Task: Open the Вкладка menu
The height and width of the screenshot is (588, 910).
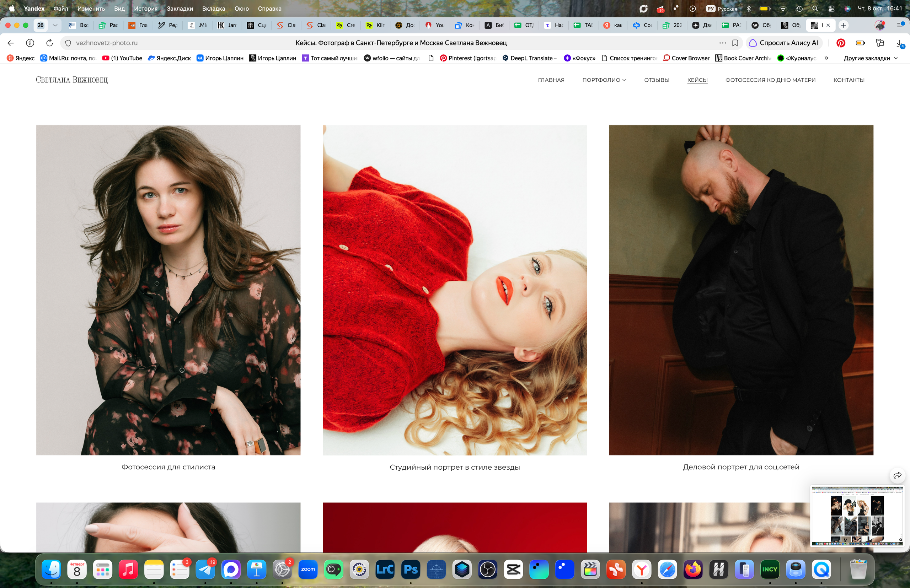Action: point(214,9)
